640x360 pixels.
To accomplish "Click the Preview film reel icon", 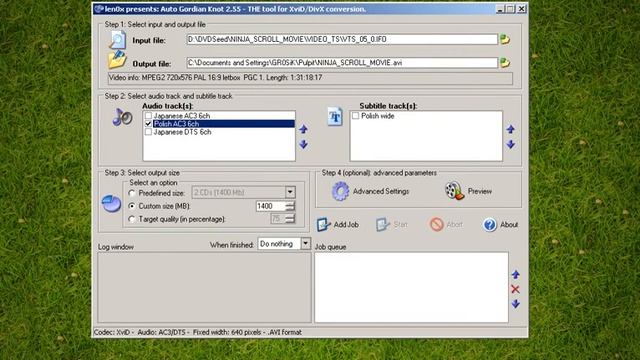I will point(455,191).
